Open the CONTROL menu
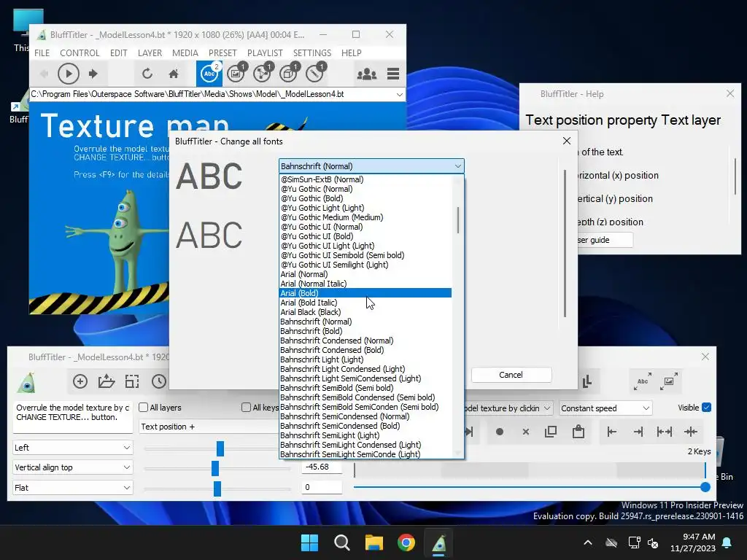 coord(80,52)
